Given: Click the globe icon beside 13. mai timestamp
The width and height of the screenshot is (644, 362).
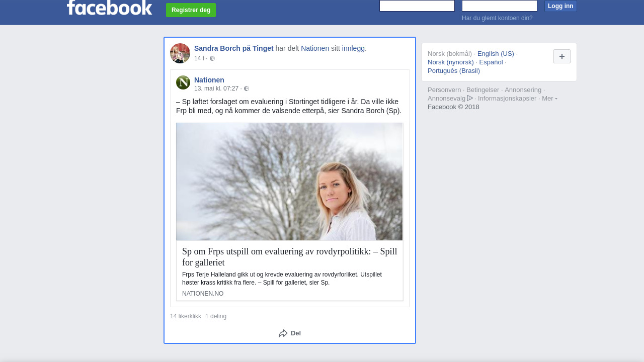Looking at the screenshot, I should pyautogui.click(x=247, y=88).
